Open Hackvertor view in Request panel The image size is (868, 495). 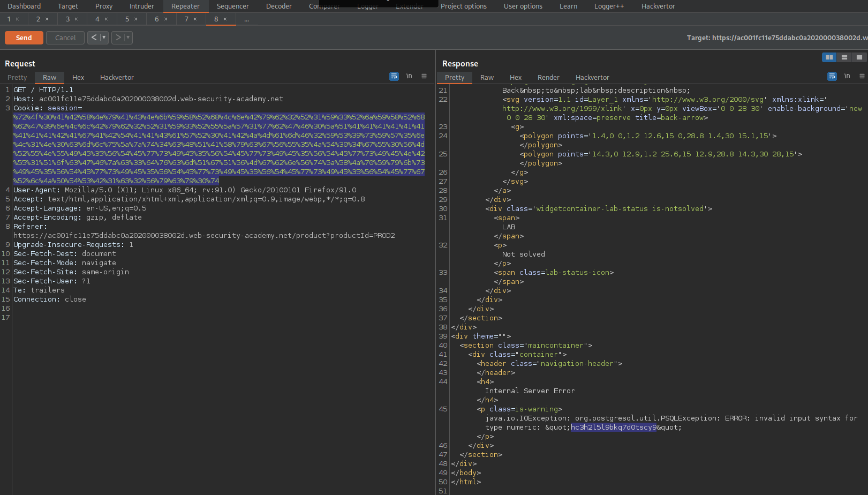click(117, 78)
